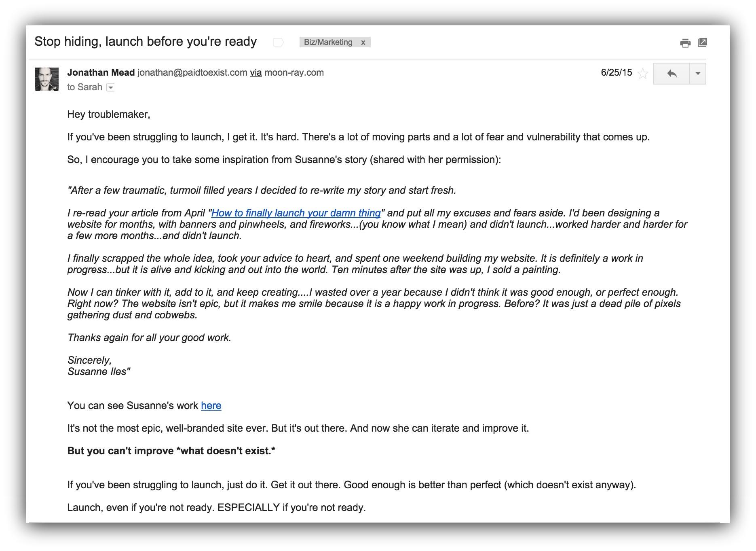
Task: Toggle the importance marker beside the subject
Action: pyautogui.click(x=279, y=42)
